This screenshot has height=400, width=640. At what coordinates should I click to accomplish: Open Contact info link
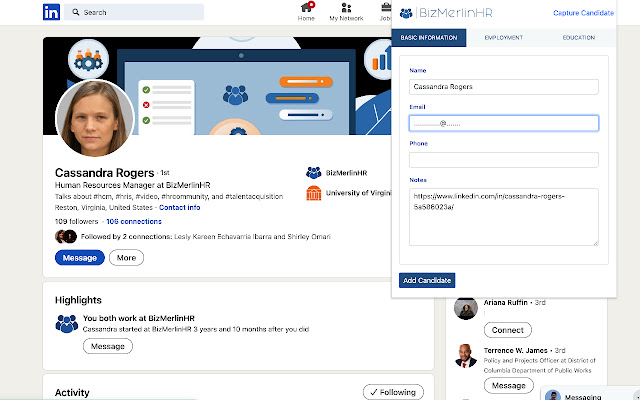(180, 207)
